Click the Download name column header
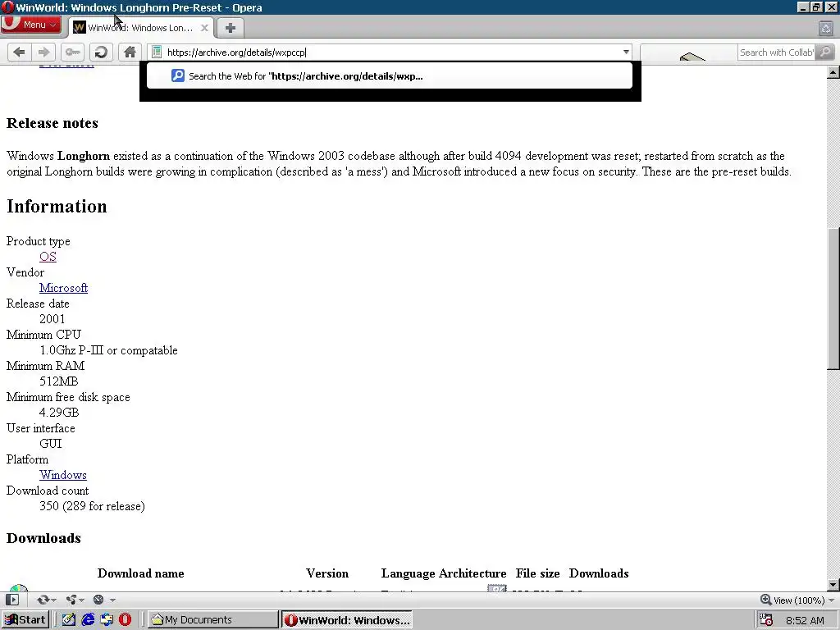Screen dimensions: 840x630 141,573
